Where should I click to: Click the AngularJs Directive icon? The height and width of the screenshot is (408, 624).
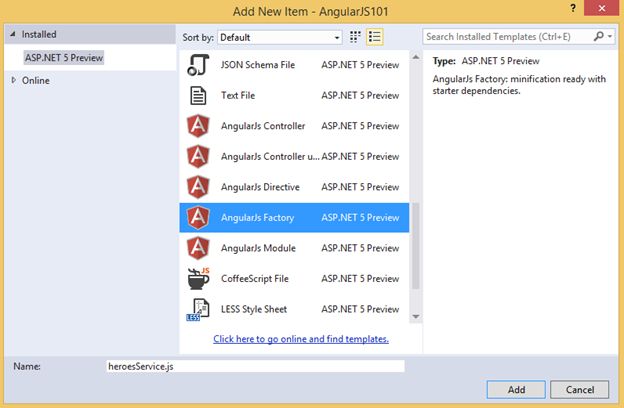(198, 187)
